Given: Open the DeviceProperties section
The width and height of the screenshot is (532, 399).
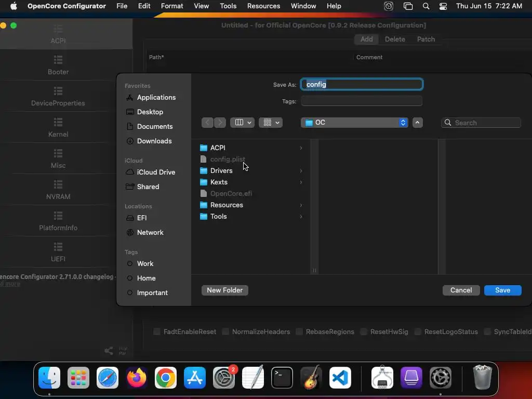Looking at the screenshot, I should pos(58,96).
